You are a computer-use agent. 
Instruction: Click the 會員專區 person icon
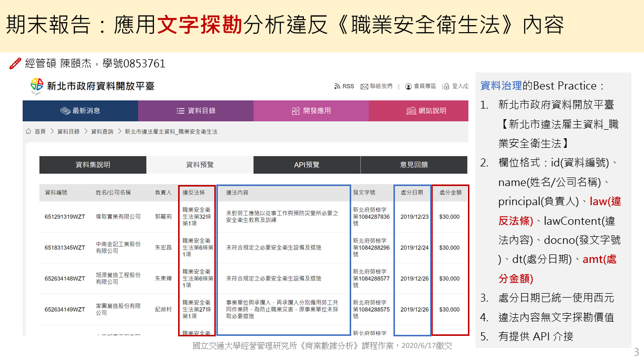tap(409, 86)
